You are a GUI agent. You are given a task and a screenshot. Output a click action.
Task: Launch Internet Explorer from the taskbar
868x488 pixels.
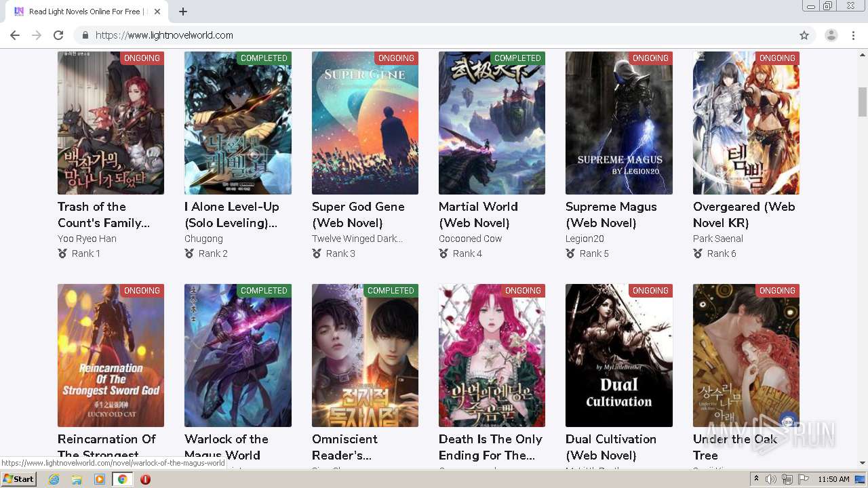54,479
